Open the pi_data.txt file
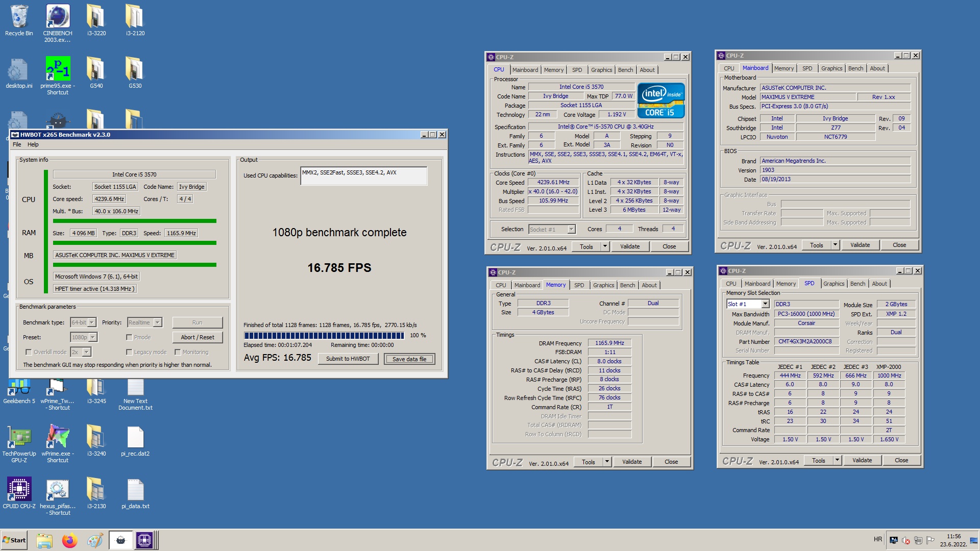The width and height of the screenshot is (980, 551). point(135,493)
